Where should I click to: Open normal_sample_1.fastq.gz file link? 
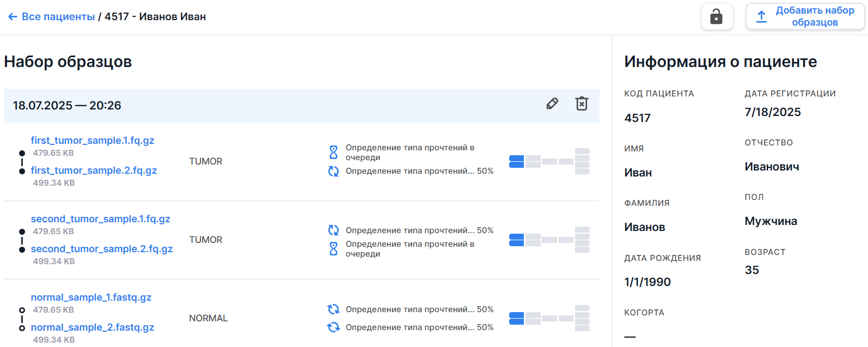91,297
